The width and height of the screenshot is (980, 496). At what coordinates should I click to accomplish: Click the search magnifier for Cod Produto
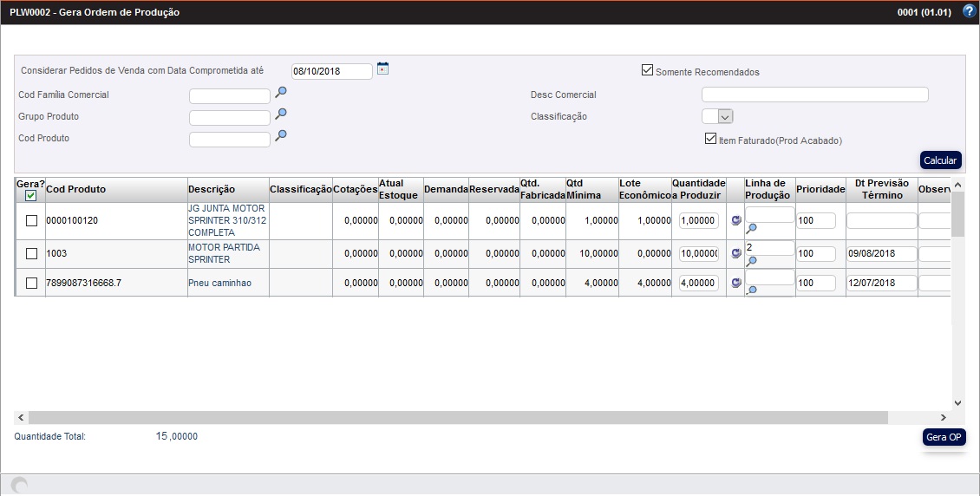point(280,135)
